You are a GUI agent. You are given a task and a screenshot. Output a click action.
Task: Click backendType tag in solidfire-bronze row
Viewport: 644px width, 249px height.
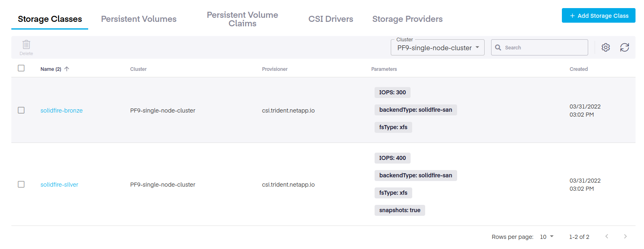tap(415, 110)
